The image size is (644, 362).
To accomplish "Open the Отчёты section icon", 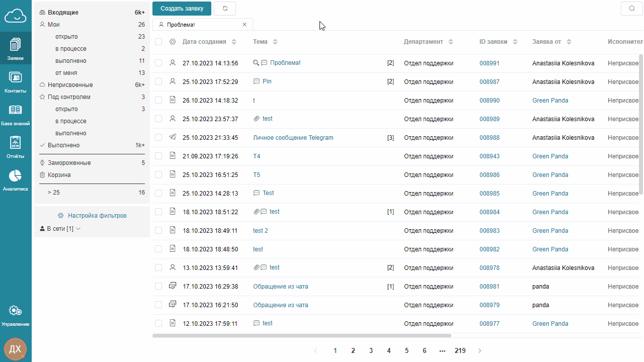I will coord(16,142).
